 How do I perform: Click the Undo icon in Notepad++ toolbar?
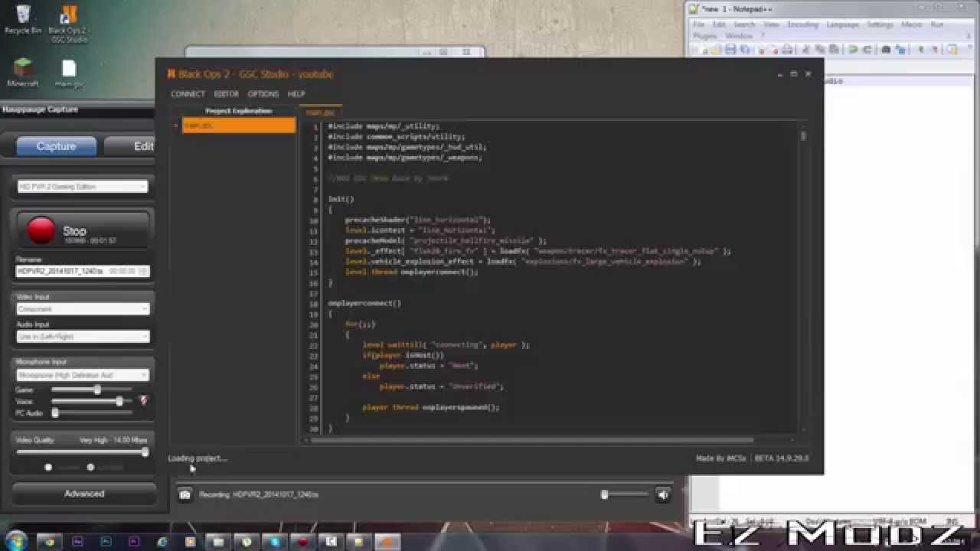tap(852, 50)
